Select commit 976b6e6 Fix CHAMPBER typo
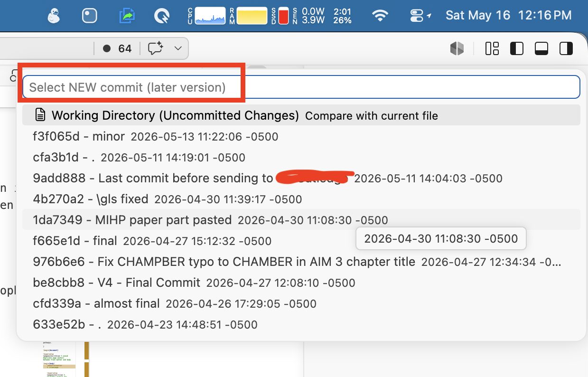The height and width of the screenshot is (377, 588). pyautogui.click(x=301, y=262)
